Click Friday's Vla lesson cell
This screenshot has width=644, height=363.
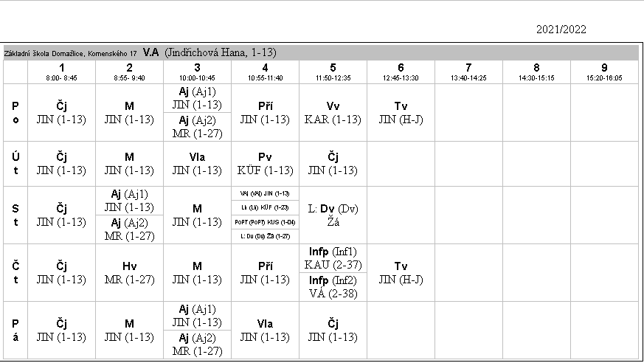[x=265, y=331]
